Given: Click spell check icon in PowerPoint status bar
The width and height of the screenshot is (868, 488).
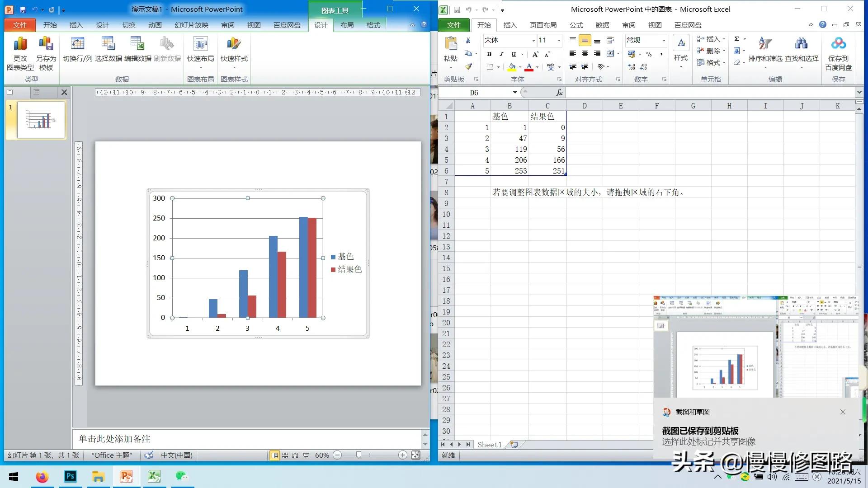Looking at the screenshot, I should 149,455.
